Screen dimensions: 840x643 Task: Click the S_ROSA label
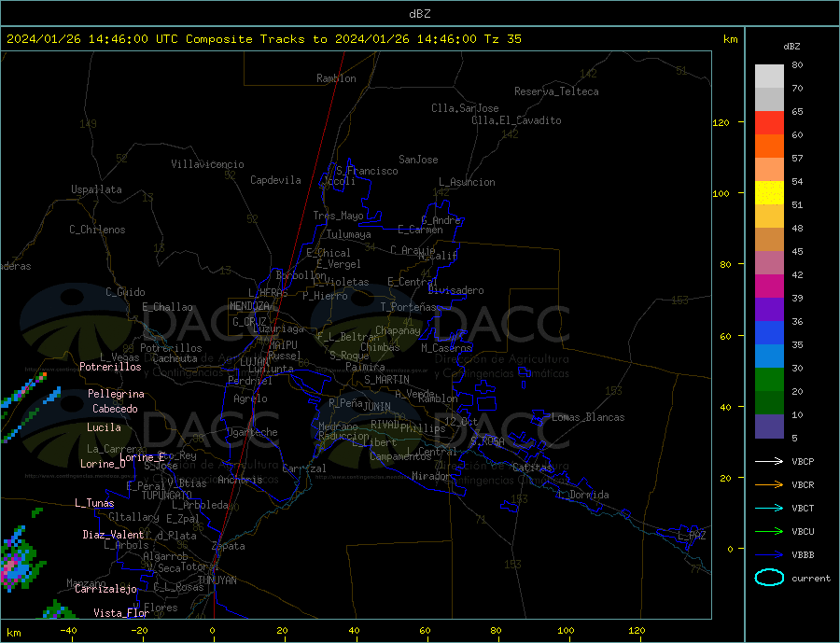click(x=487, y=441)
